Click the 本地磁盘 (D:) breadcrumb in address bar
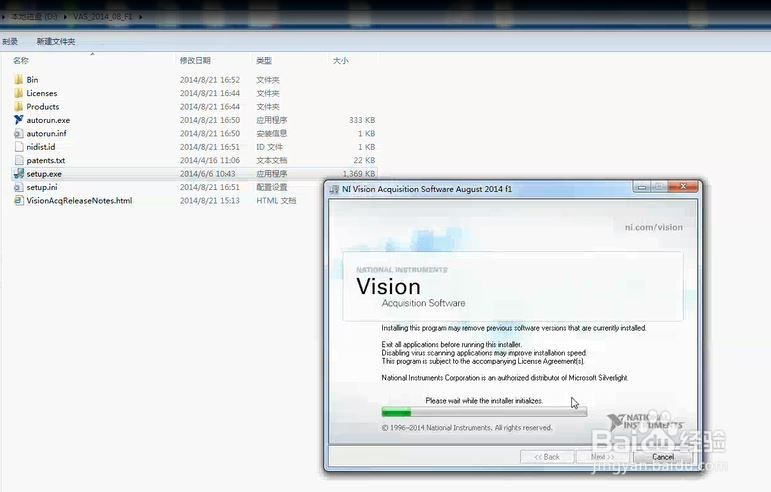771x492 pixels. [x=34, y=16]
